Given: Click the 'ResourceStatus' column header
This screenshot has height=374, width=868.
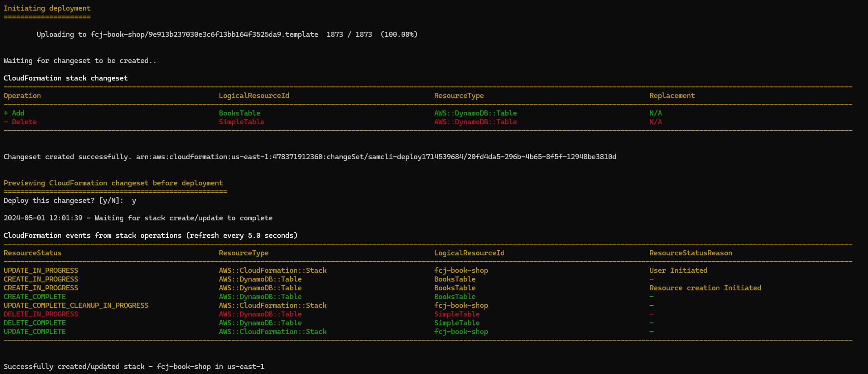Looking at the screenshot, I should [33, 253].
